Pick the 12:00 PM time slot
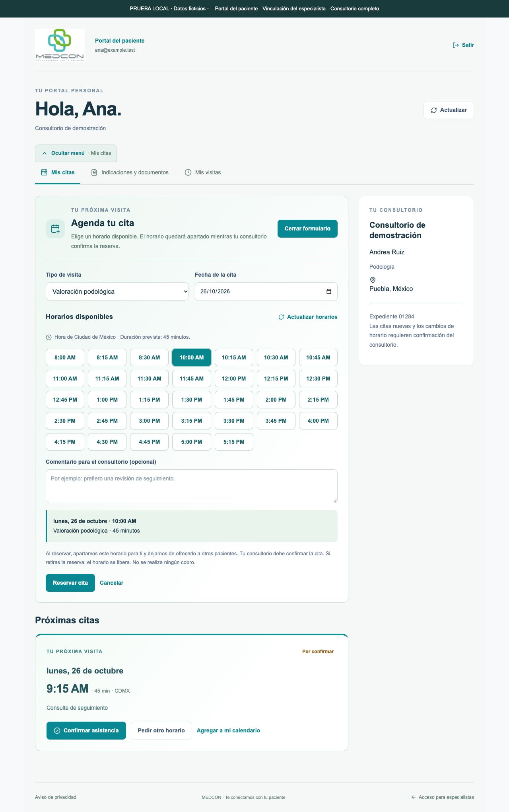Viewport: 509px width, 812px height. 234,379
